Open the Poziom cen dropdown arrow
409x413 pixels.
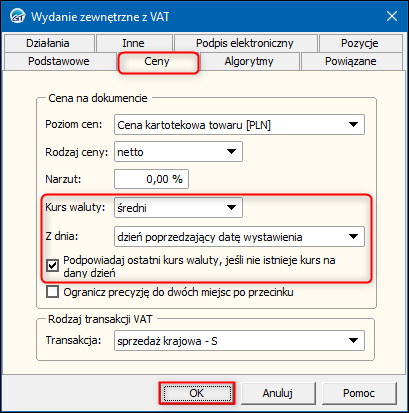click(353, 125)
